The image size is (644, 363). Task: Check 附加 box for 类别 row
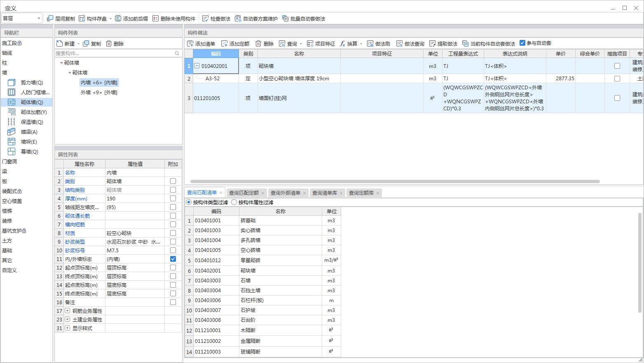click(173, 181)
